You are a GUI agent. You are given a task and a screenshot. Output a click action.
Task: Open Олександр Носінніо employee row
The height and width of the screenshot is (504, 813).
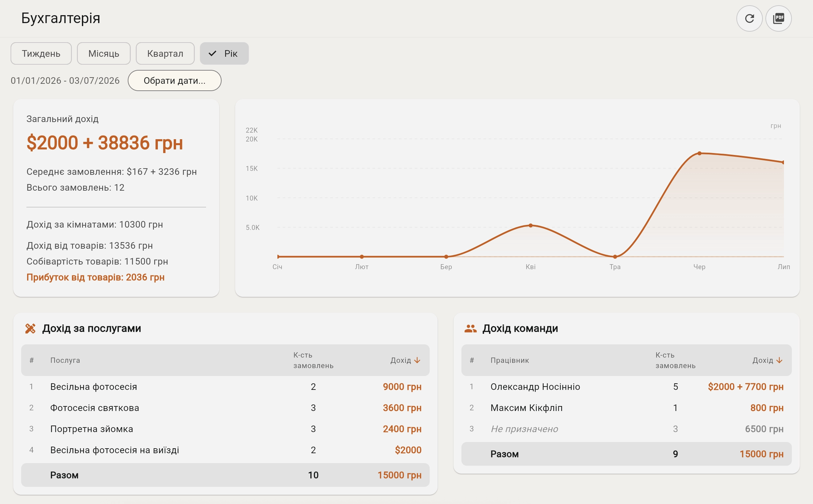click(x=626, y=387)
